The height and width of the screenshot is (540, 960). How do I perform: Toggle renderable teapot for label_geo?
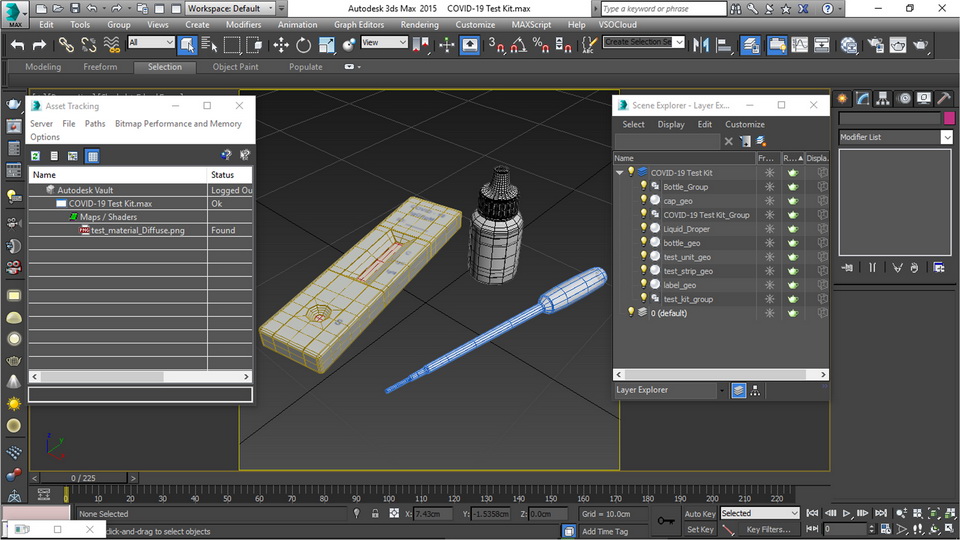(793, 285)
